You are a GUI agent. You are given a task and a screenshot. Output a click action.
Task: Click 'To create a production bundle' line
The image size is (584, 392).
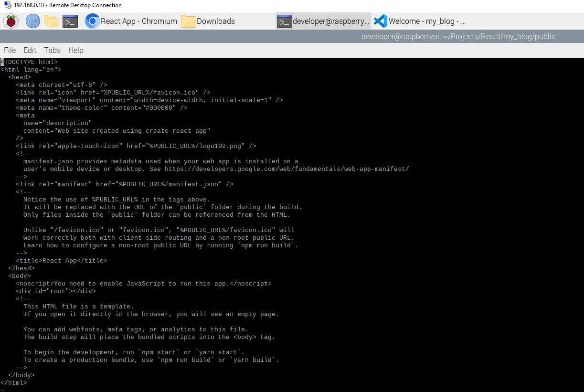tap(151, 360)
